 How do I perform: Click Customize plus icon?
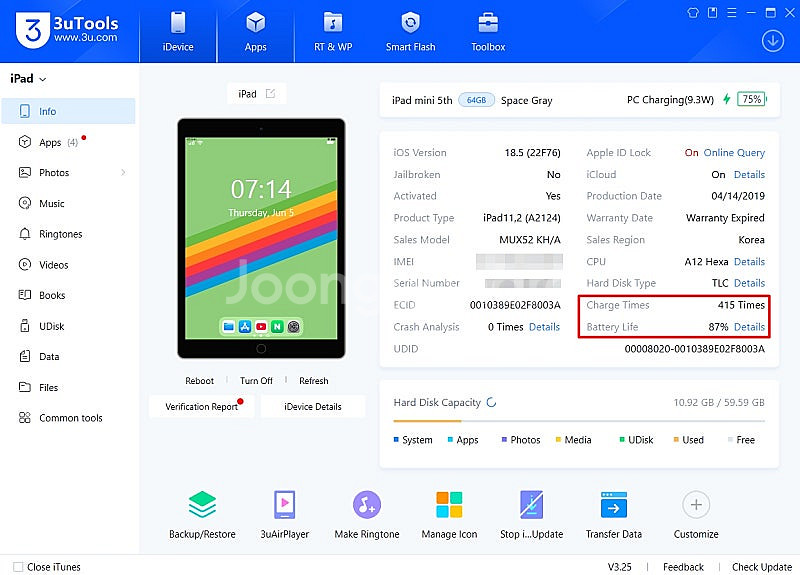[696, 505]
